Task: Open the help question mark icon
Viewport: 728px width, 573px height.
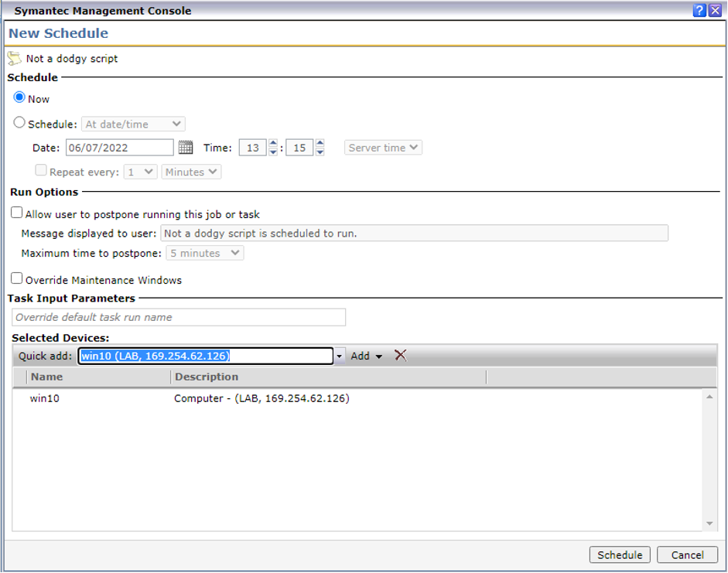Action: 699,10
